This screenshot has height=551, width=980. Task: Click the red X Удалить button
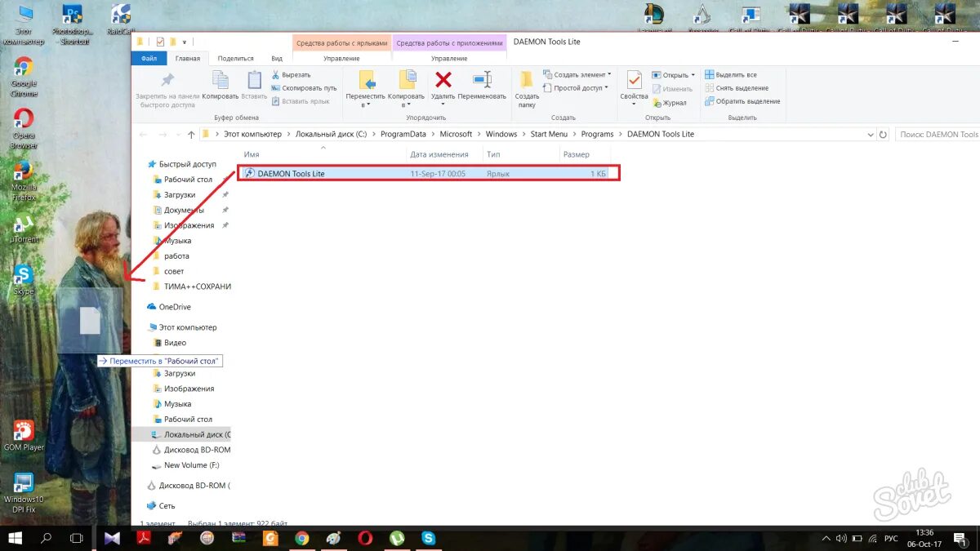pos(443,79)
